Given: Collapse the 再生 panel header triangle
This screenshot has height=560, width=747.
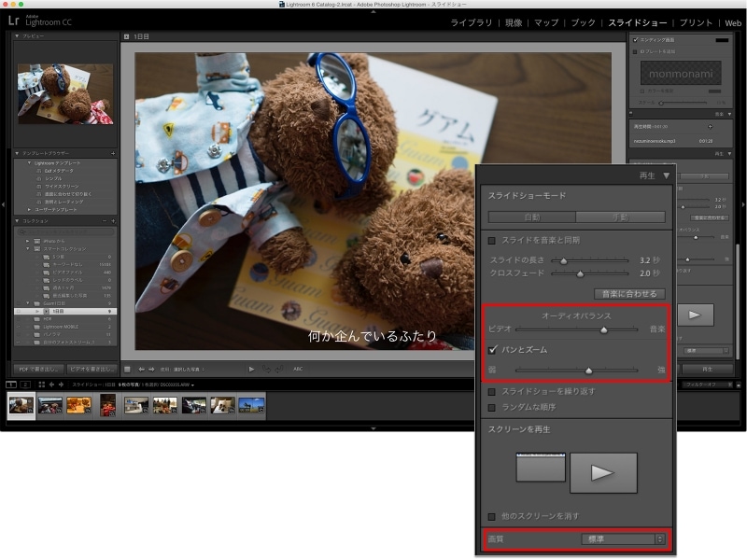Looking at the screenshot, I should [x=666, y=175].
